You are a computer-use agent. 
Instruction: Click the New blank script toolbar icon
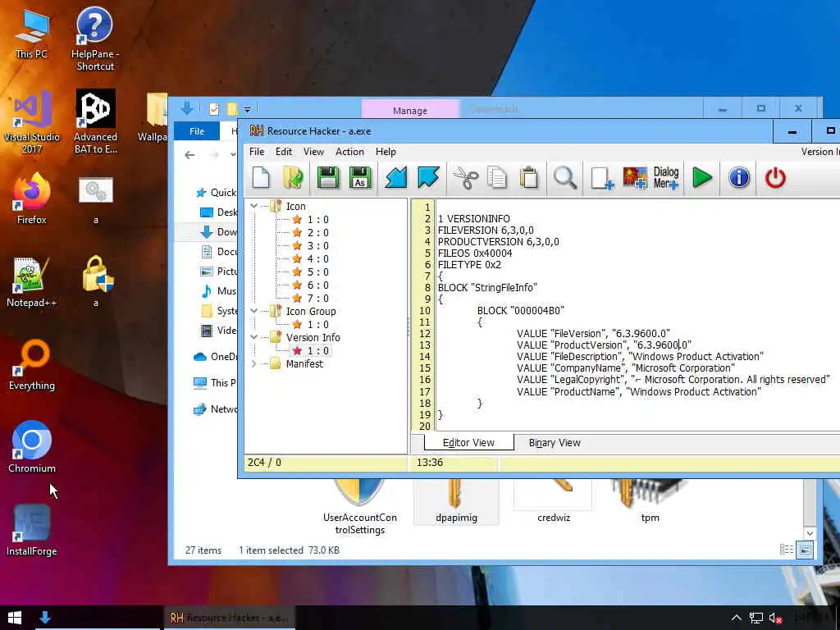coord(261,178)
